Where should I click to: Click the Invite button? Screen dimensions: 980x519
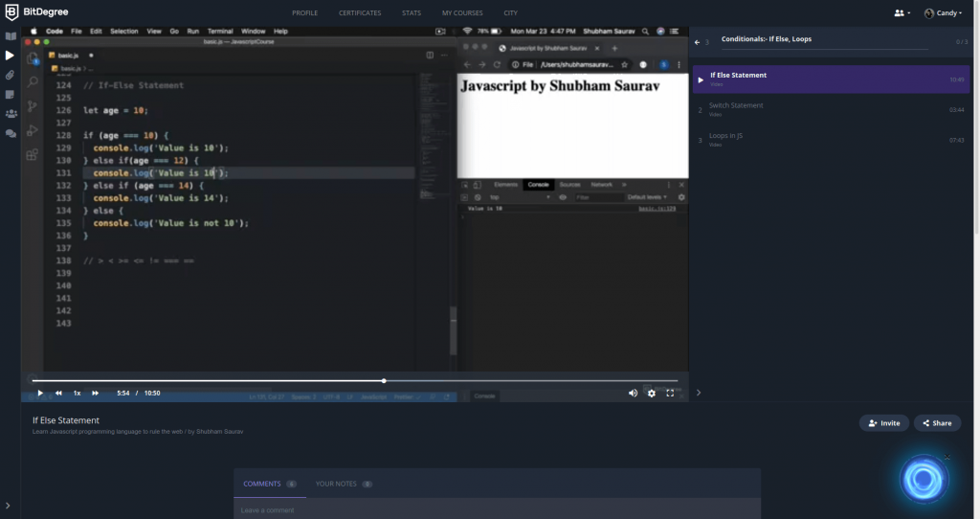883,422
